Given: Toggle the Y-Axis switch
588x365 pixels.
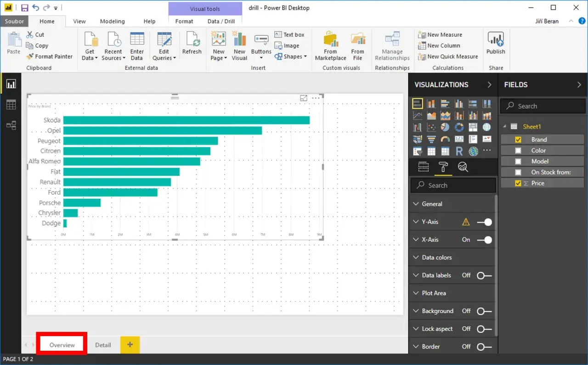Looking at the screenshot, I should pyautogui.click(x=484, y=222).
